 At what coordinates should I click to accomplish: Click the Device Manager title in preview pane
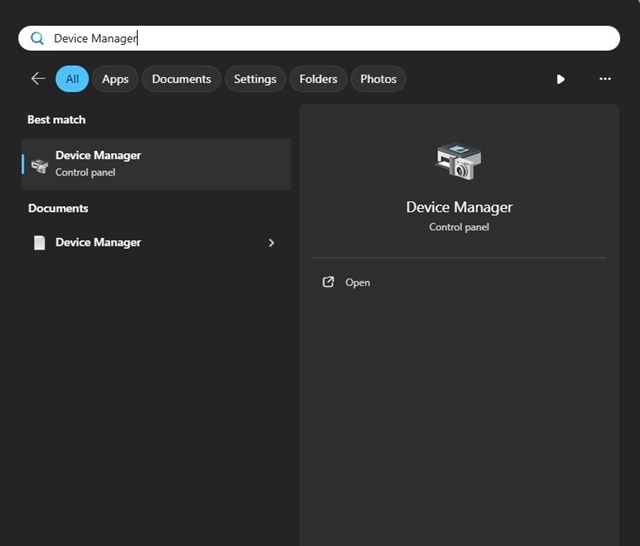click(459, 207)
